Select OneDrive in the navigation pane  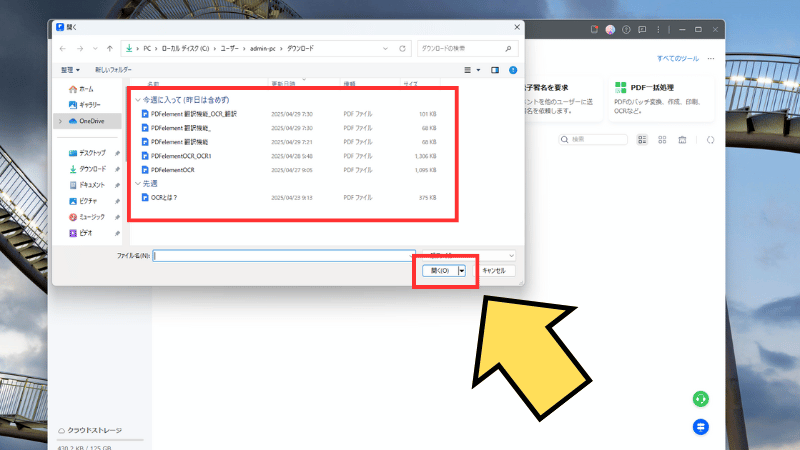[88, 121]
